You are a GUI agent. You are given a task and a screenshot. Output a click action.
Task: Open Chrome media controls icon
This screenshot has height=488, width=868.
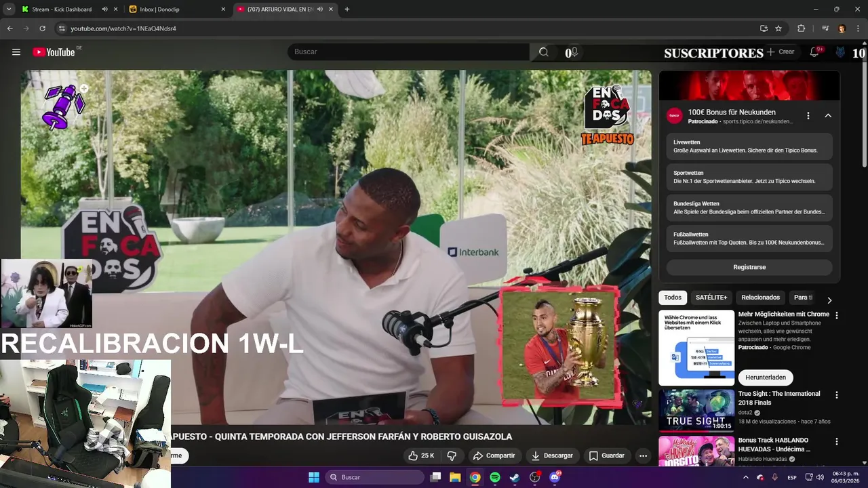coord(825,28)
